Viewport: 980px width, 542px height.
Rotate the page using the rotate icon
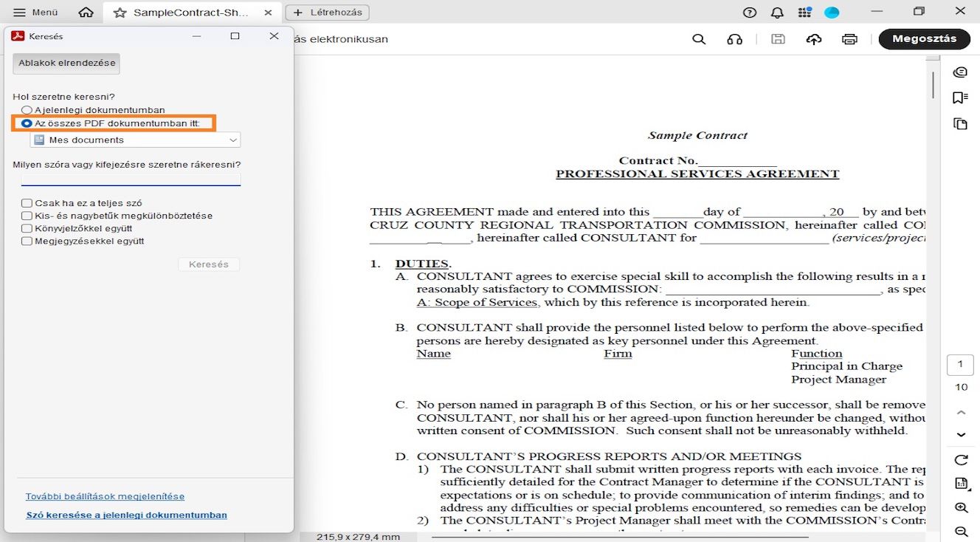(961, 459)
